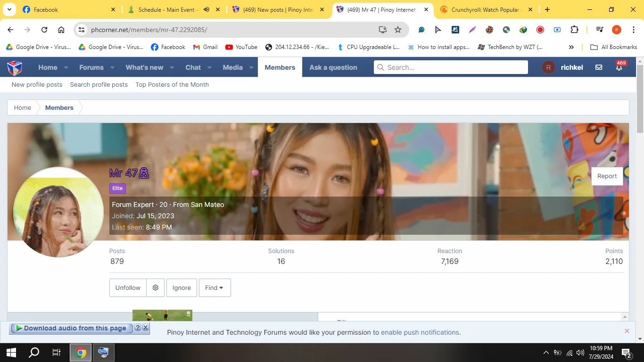Click the PHCorner site logo
644x362 pixels.
15,68
